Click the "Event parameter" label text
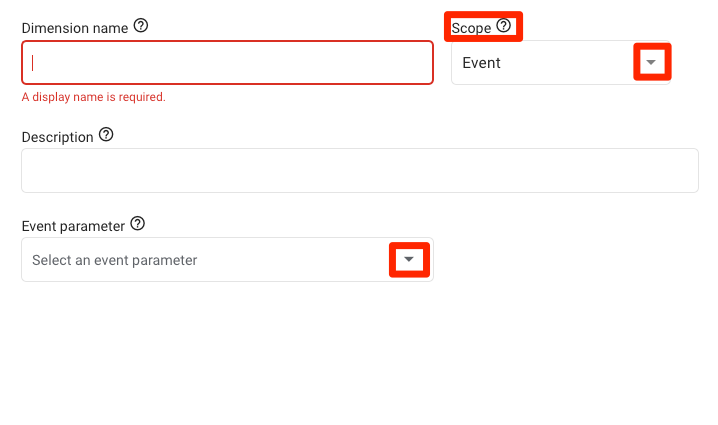This screenshot has height=425, width=718. (73, 225)
